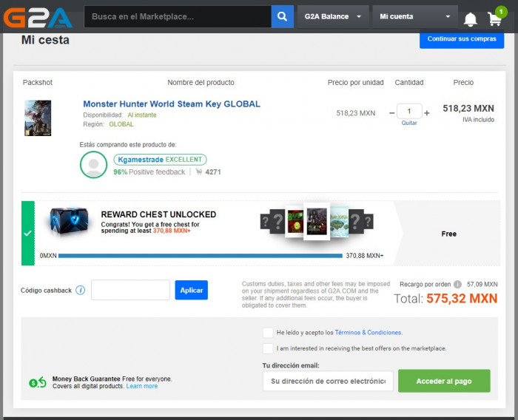This screenshot has width=518, height=420.
Task: Click the blue magnifier search button
Action: point(282,16)
